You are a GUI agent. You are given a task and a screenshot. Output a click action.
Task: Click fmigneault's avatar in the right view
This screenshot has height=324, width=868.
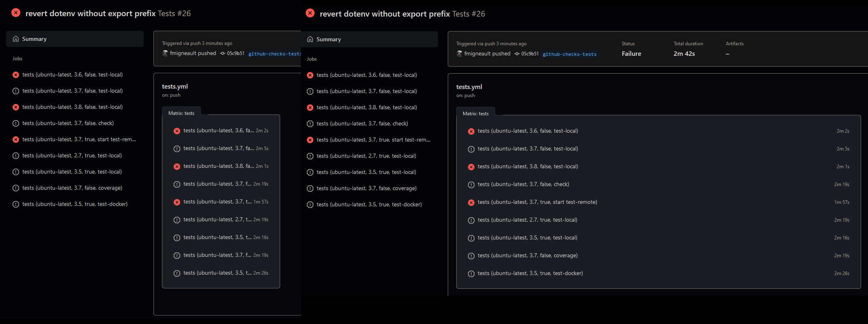pyautogui.click(x=460, y=53)
